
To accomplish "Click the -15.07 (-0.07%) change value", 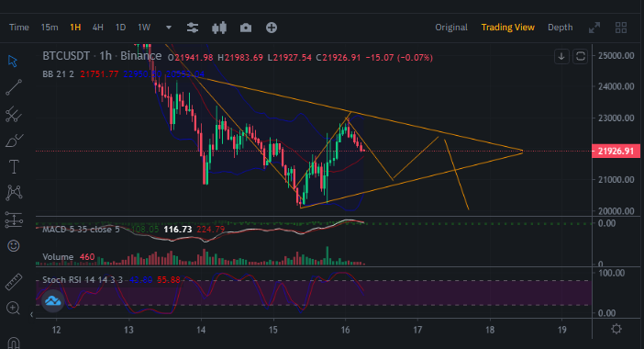I will [x=399, y=58].
